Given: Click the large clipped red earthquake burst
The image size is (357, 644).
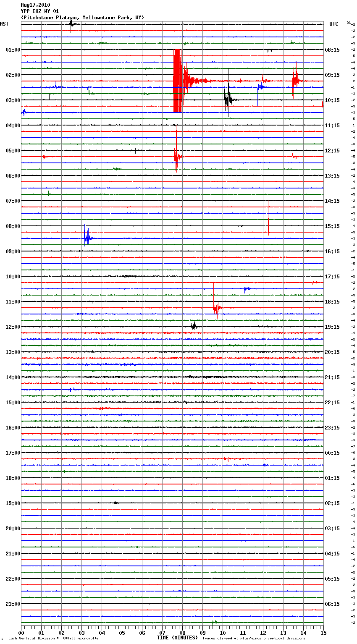Looking at the screenshot, I should point(178,81).
